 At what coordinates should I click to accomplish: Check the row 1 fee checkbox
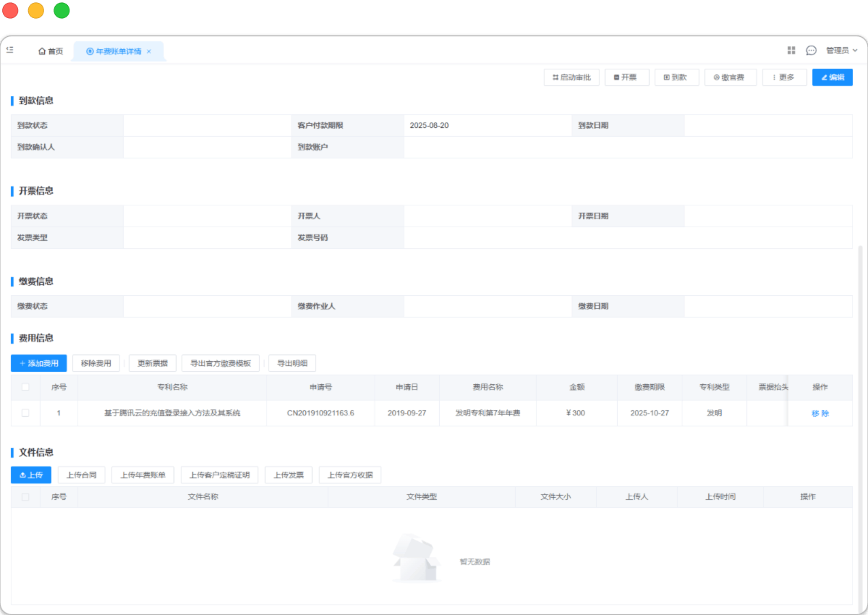25,413
